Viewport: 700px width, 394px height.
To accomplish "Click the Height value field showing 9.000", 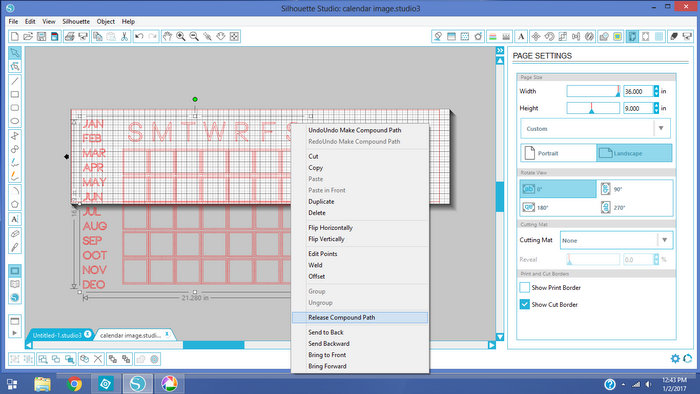I will click(638, 108).
